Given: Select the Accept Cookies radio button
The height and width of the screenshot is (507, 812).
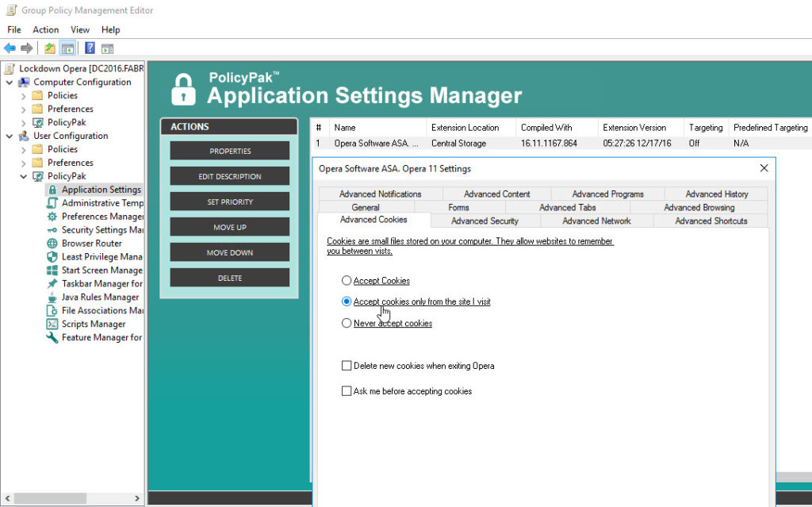Looking at the screenshot, I should point(347,280).
